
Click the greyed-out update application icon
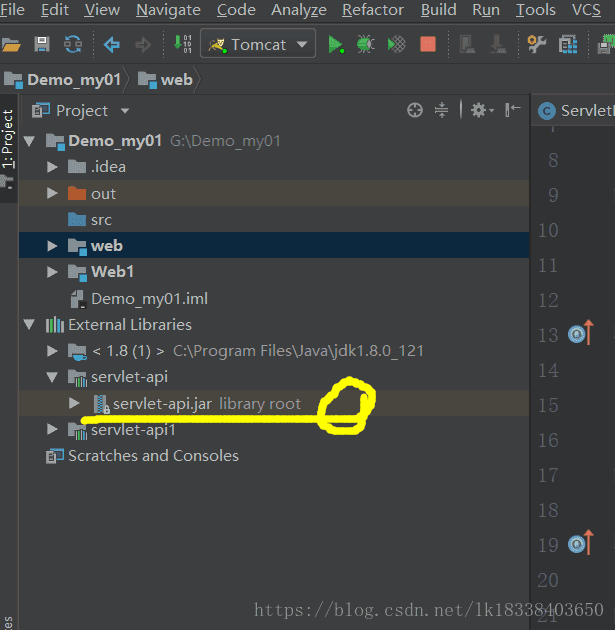[467, 44]
